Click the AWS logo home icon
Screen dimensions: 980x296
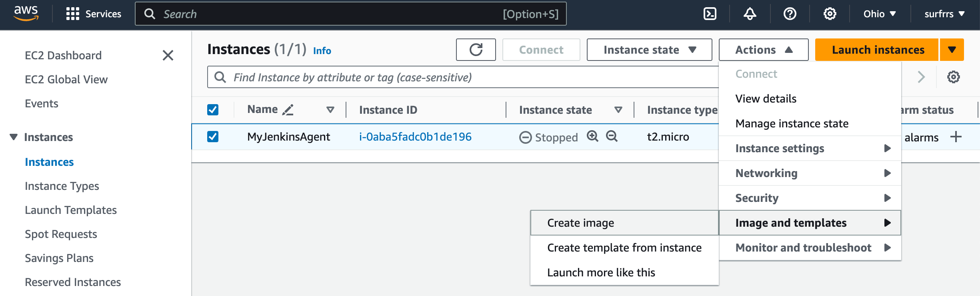pos(26,13)
